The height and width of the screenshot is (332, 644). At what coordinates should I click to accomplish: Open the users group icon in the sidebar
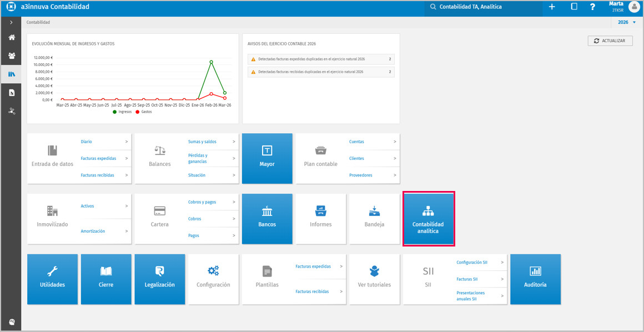click(x=12, y=56)
